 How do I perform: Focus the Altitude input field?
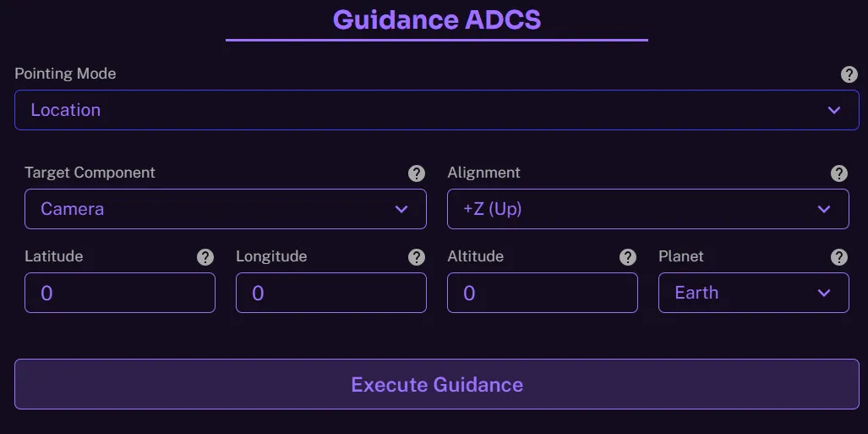coord(542,293)
